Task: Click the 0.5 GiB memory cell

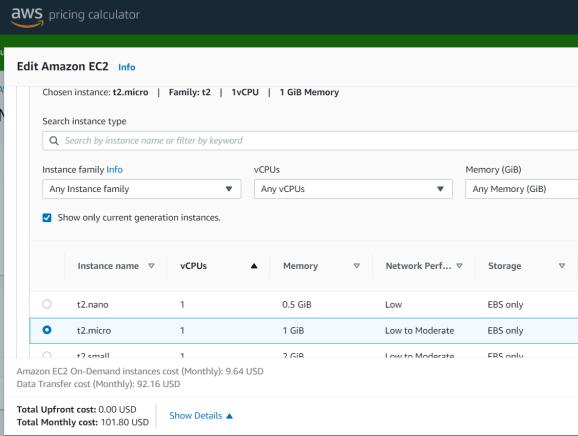Action: click(x=297, y=305)
